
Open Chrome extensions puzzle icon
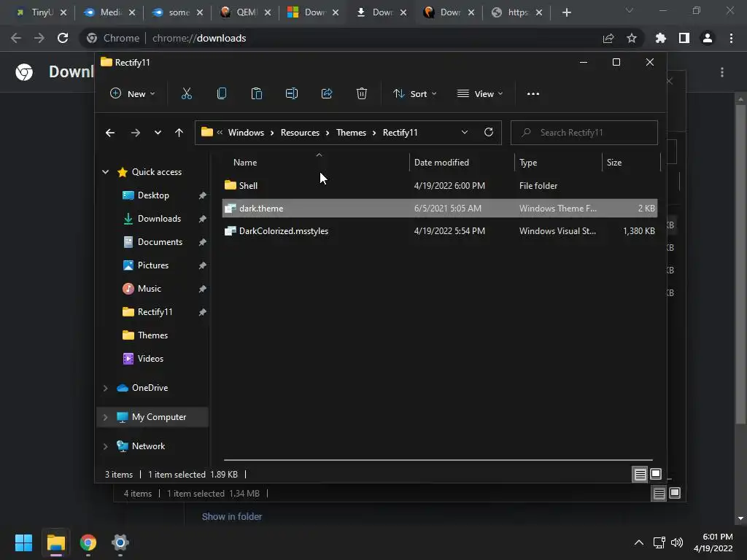(x=661, y=38)
